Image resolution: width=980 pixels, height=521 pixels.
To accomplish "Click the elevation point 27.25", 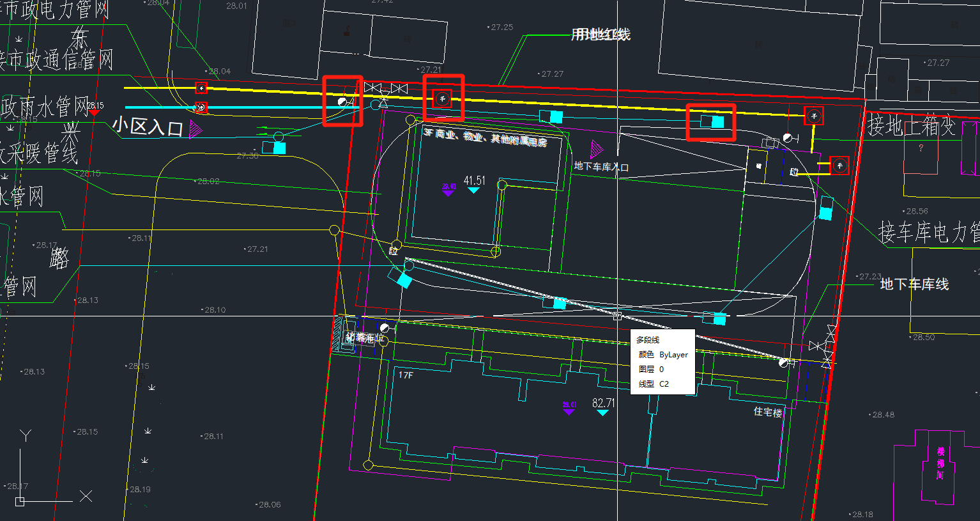I will 501,27.
